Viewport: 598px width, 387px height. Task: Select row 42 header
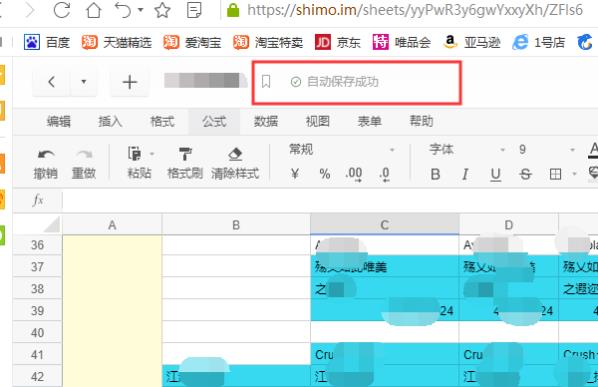tap(37, 376)
